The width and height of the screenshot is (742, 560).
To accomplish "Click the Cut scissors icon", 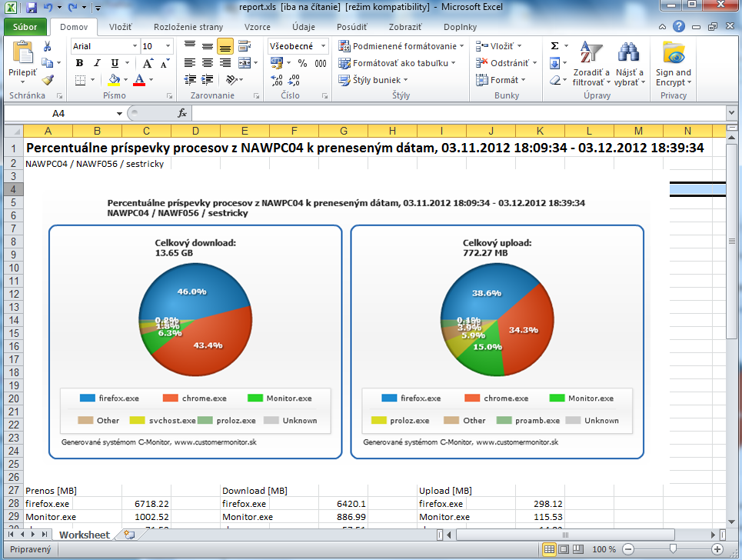I will pos(48,46).
